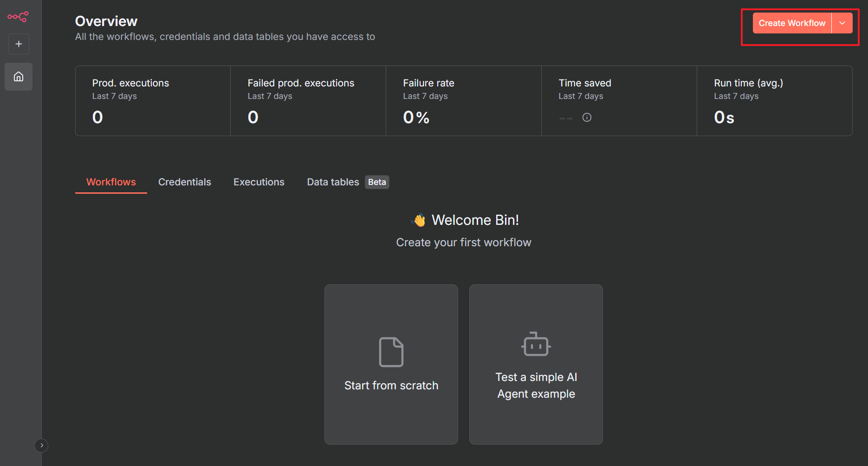Select Test a simple AI Agent example
This screenshot has height=466, width=868.
[536, 386]
